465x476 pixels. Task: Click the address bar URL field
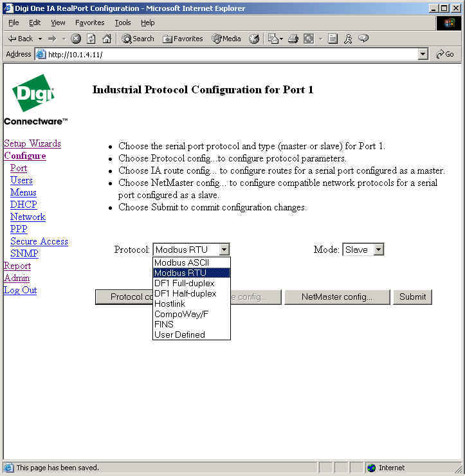click(225, 55)
